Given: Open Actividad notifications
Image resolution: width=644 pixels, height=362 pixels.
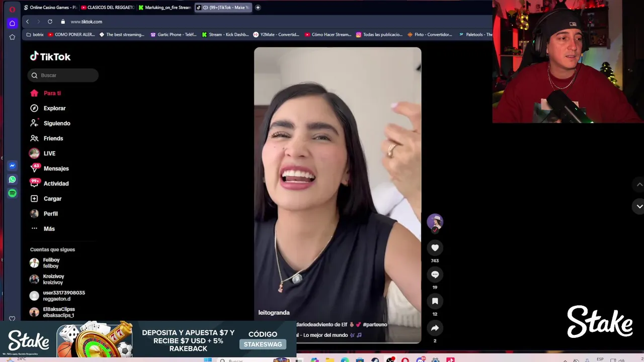Looking at the screenshot, I should [x=49, y=184].
